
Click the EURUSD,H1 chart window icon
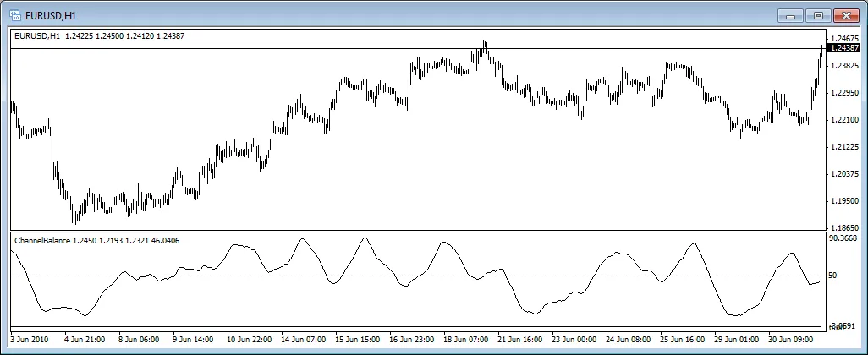15,15
